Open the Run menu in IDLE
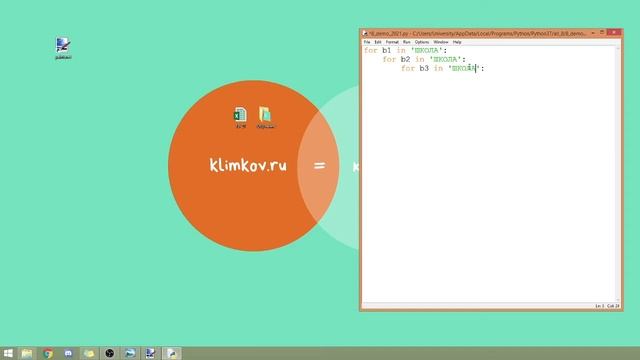 pos(407,42)
